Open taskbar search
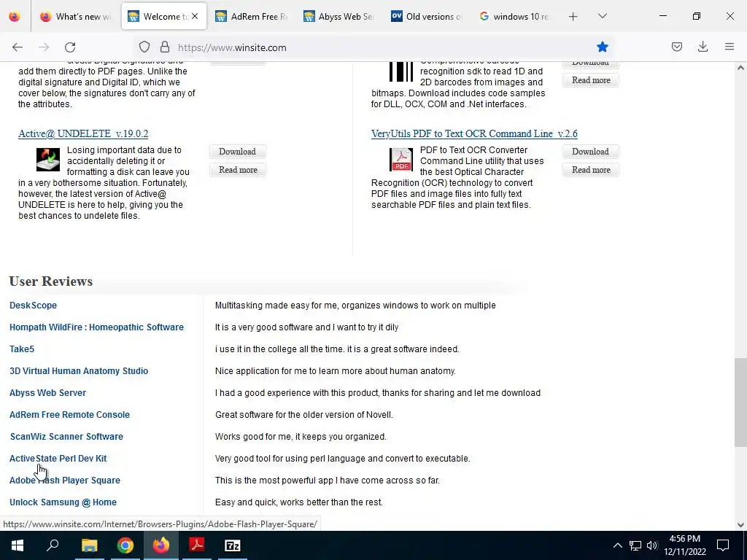This screenshot has width=747, height=560. pyautogui.click(x=53, y=545)
